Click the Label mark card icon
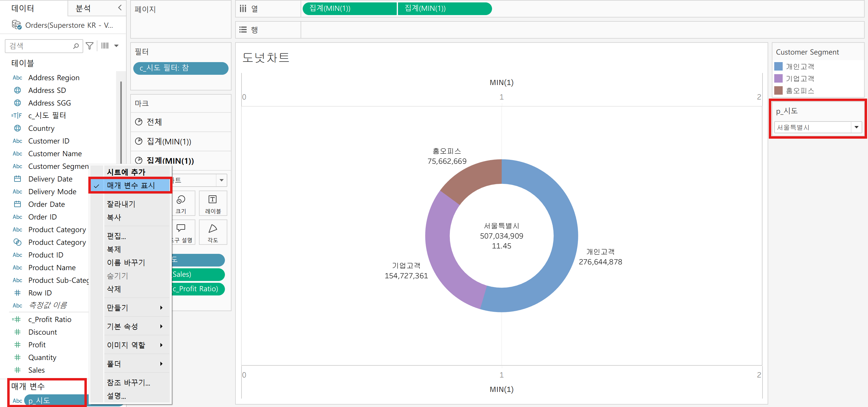Viewport: 868px width, 407px height. pos(213,203)
